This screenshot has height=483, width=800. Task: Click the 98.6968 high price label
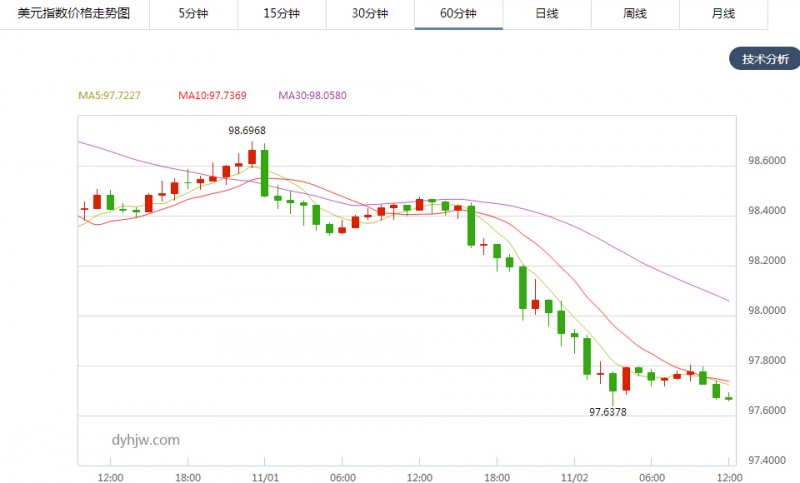coord(247,131)
